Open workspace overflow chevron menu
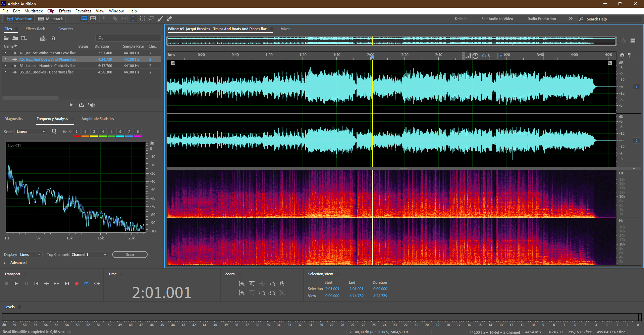Screen dimensions: 644x335 click(571, 19)
